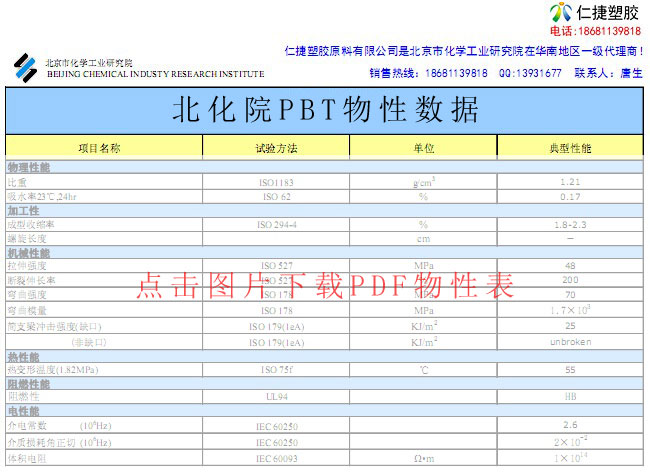
Task: Click the cm unit cell
Action: [x=424, y=239]
